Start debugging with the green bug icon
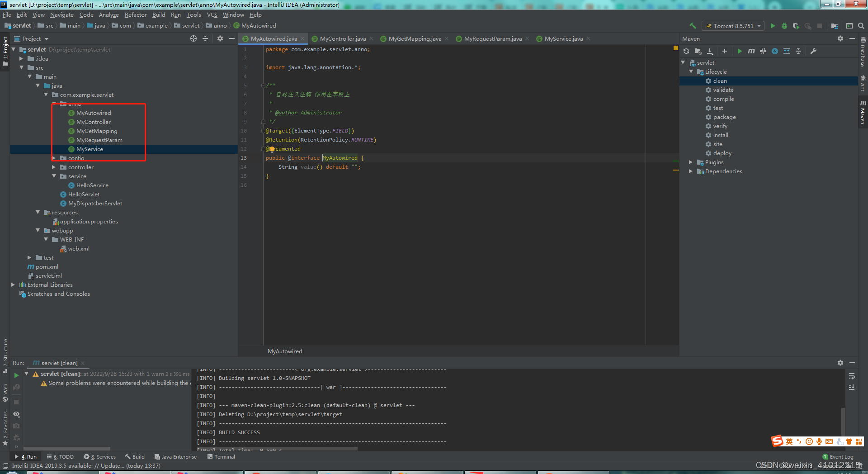Image resolution: width=868 pixels, height=474 pixels. pos(784,26)
